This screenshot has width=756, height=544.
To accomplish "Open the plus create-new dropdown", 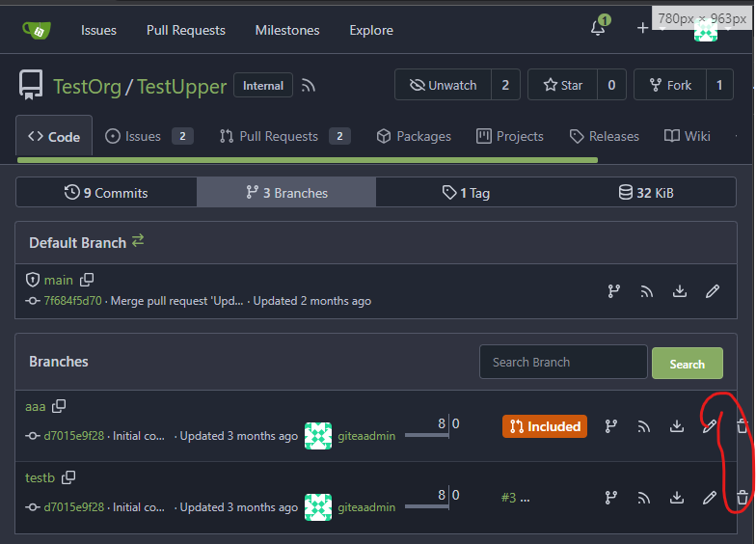I will tap(643, 29).
